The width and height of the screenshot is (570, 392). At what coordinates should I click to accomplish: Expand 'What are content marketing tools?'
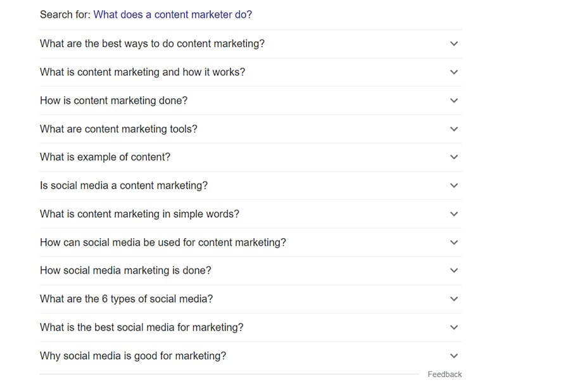453,129
